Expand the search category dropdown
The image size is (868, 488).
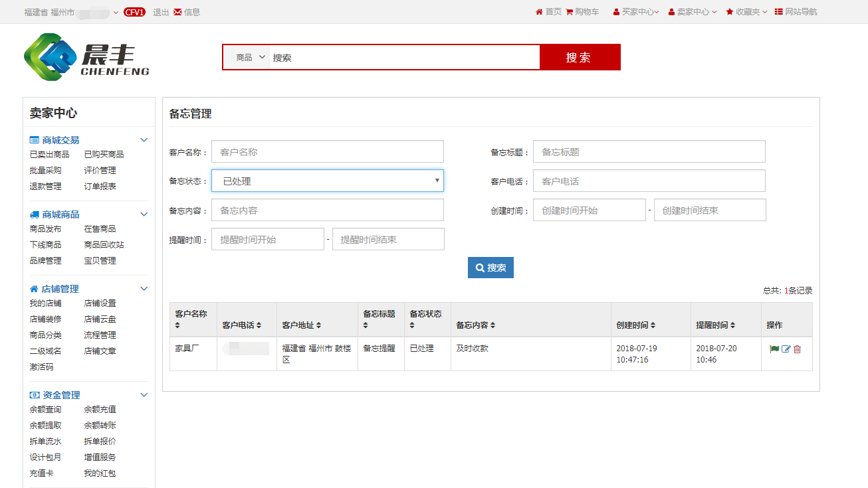251,58
